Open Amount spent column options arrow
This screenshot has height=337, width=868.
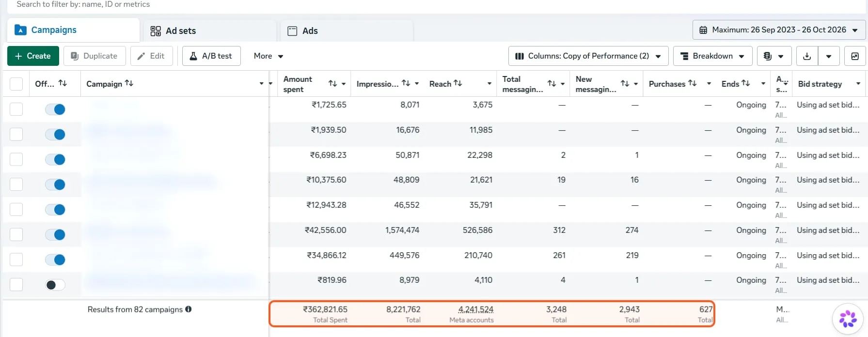click(x=344, y=84)
